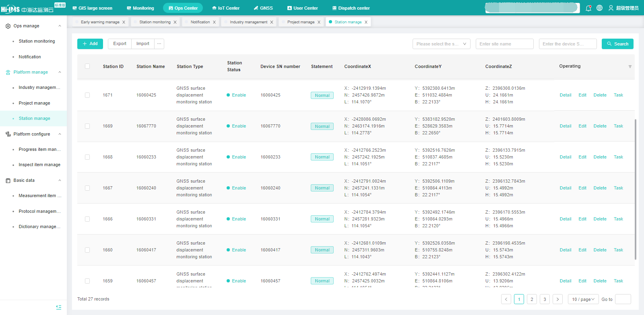Image resolution: width=644 pixels, height=315 pixels.
Task: Close the Industry management tab
Action: tap(272, 22)
